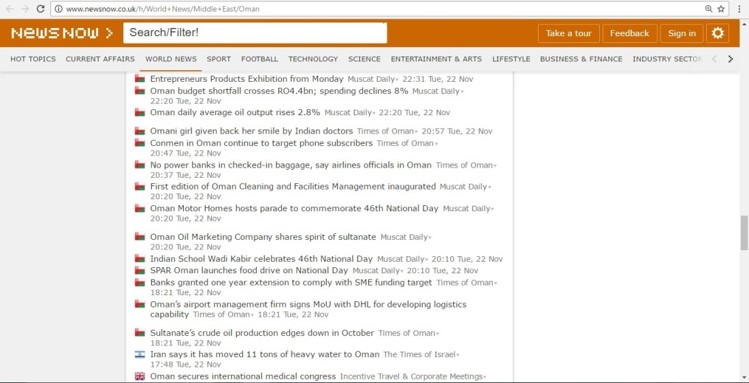Screen dimensions: 749x383
Task: Open the Chrome three-dot menu
Action: (x=739, y=9)
